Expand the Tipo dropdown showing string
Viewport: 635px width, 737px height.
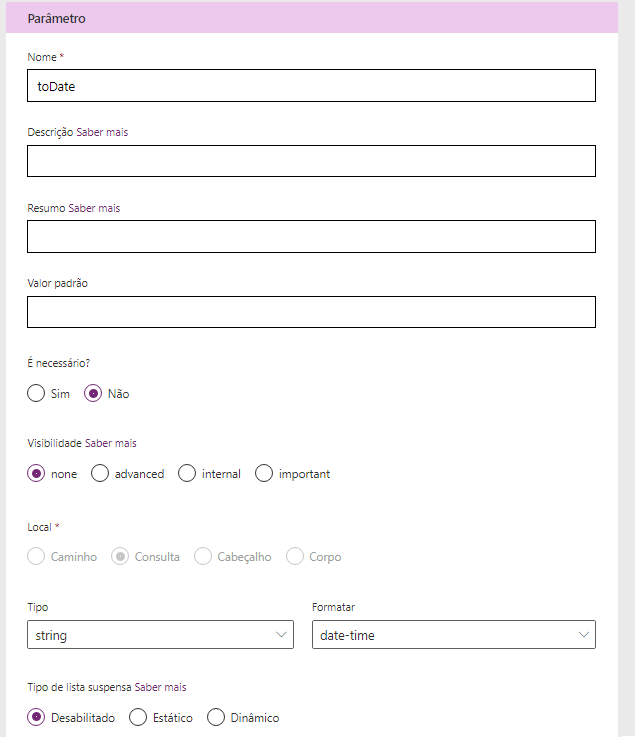pos(160,635)
